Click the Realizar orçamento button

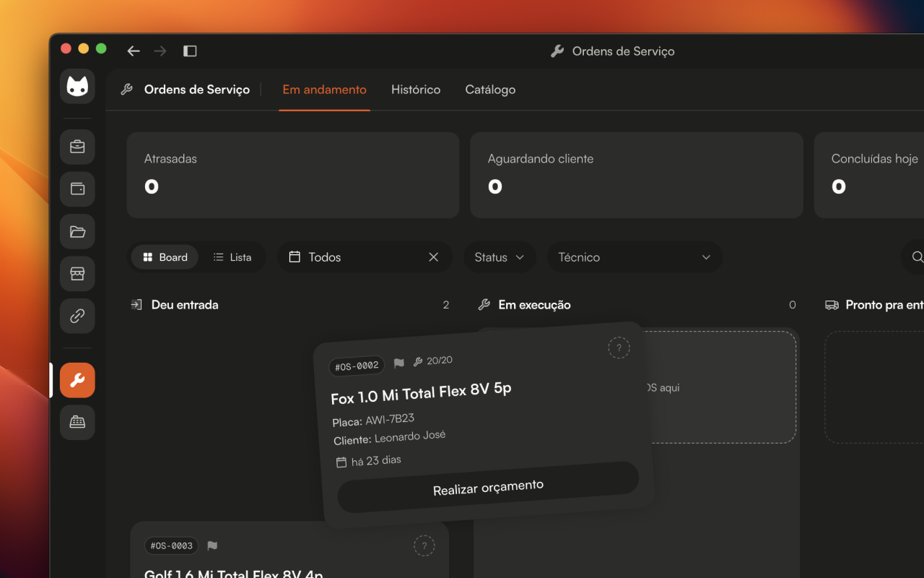[488, 487]
